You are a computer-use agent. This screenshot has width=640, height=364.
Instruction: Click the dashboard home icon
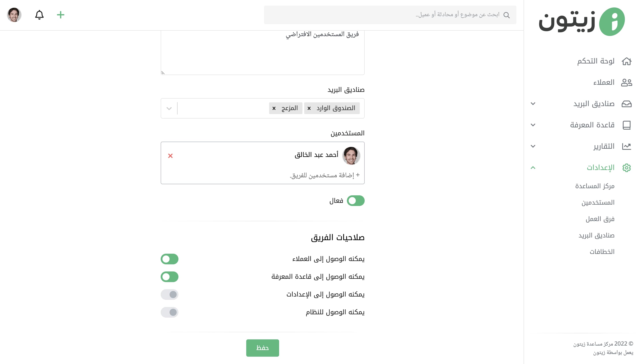coord(626,61)
